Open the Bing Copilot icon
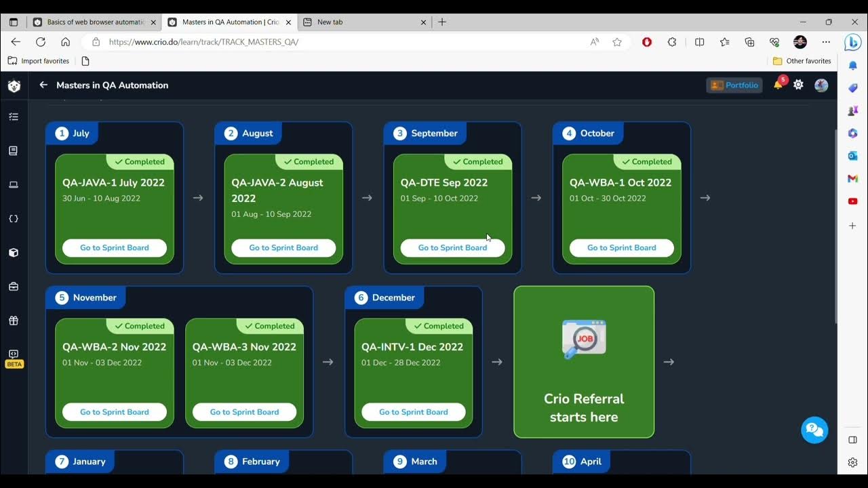Viewport: 868px width, 488px height. click(x=853, y=42)
